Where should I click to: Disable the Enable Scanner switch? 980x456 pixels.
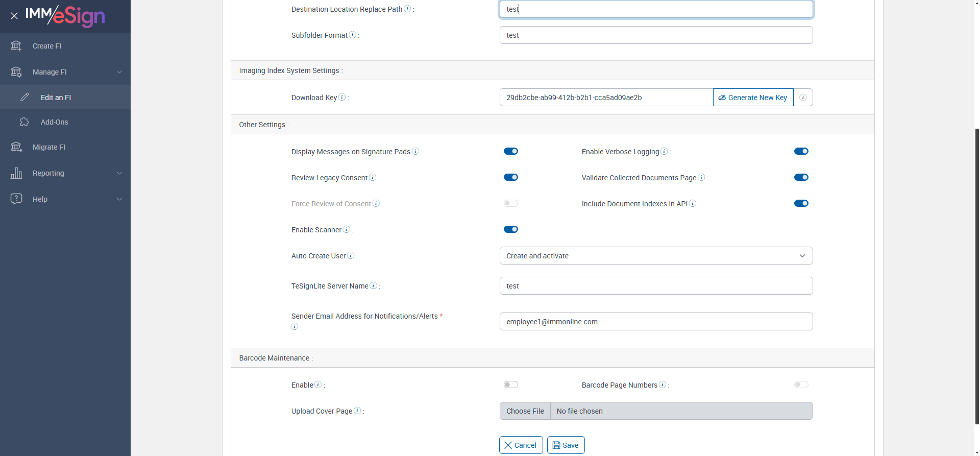click(x=510, y=229)
